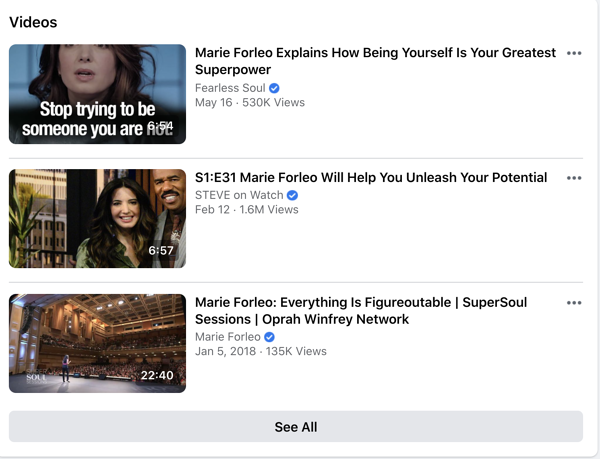Click the 22:40 duration label
The height and width of the screenshot is (459, 600).
157,375
